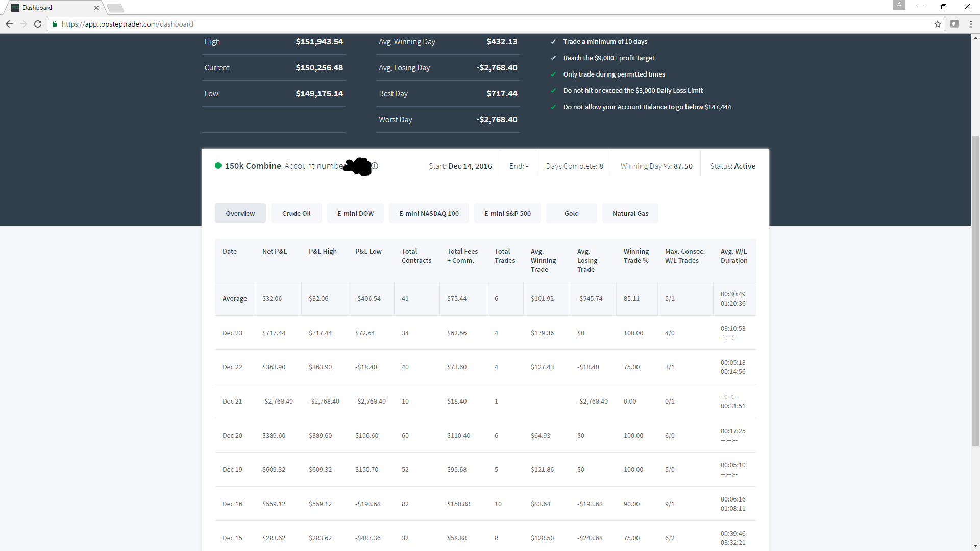Click the Current balance value $150,256.48
Screen dimensions: 980x551
coord(320,67)
